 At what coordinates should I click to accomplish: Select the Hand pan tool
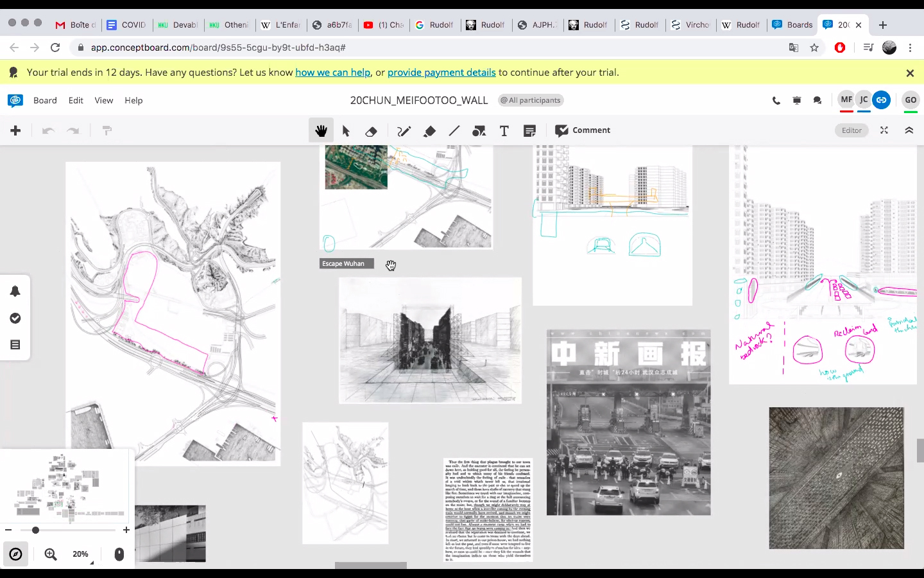click(321, 131)
